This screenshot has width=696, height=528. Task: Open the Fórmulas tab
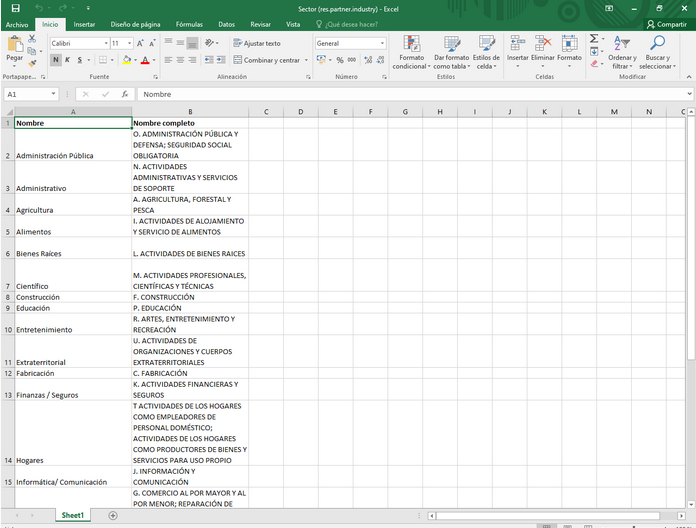point(189,24)
